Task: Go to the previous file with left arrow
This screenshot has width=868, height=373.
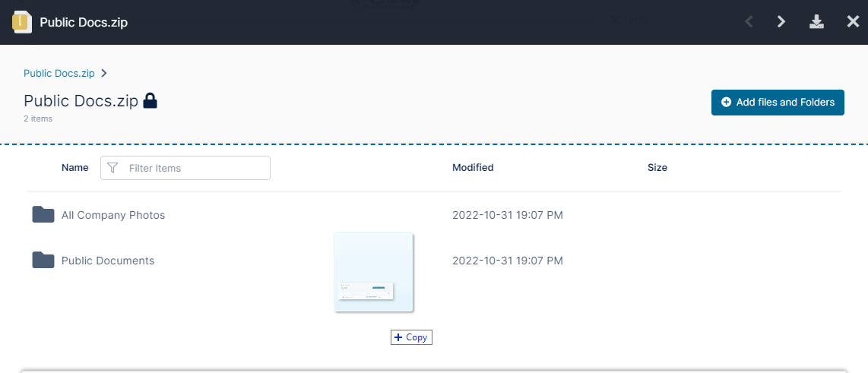Action: (x=749, y=22)
